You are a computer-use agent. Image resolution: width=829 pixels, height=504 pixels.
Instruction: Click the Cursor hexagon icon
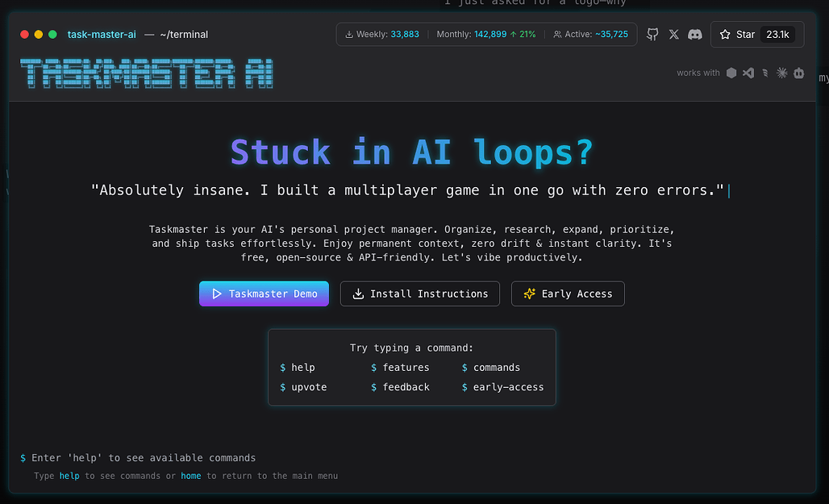(x=731, y=73)
